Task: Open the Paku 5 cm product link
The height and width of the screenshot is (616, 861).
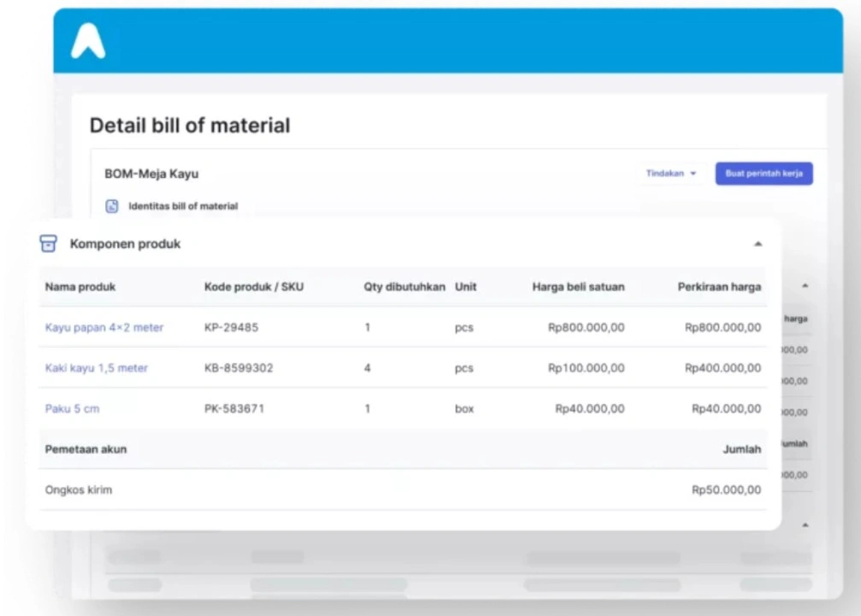Action: click(72, 409)
